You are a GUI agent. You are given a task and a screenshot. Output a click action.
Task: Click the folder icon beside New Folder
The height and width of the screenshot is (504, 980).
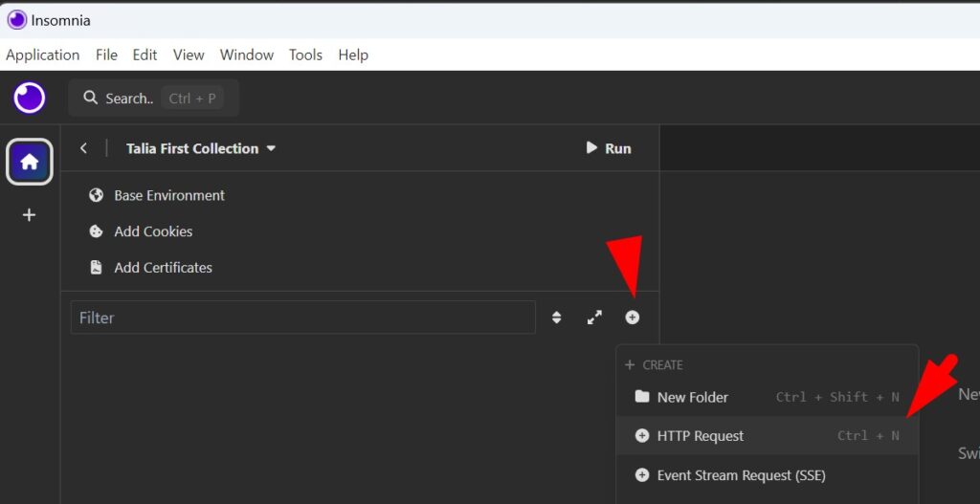point(642,397)
